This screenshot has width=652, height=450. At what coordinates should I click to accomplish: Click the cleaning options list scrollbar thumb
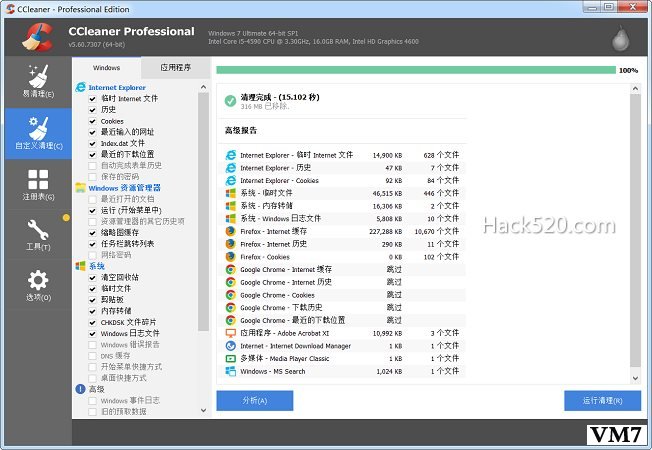(203, 212)
